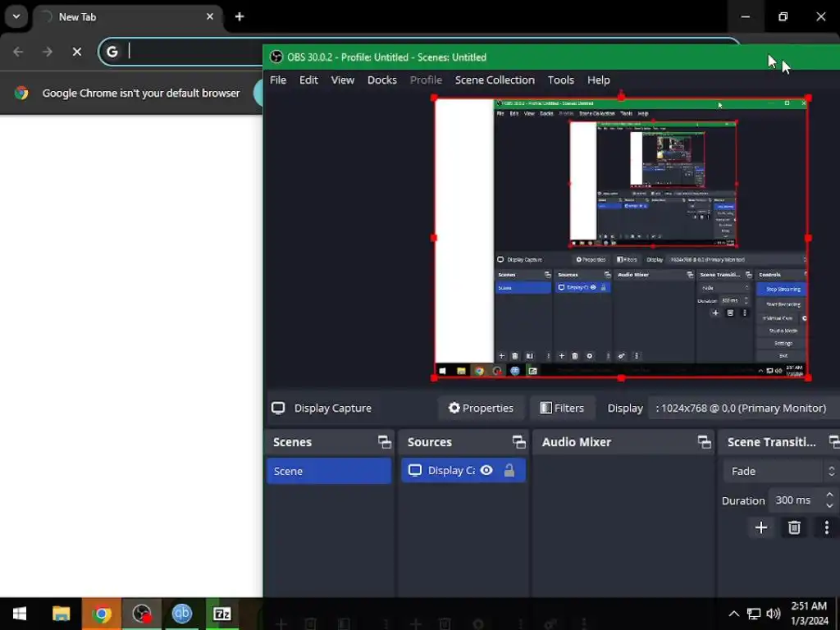840x630 pixels.
Task: Click the Properties button for Display Capture
Action: click(481, 409)
